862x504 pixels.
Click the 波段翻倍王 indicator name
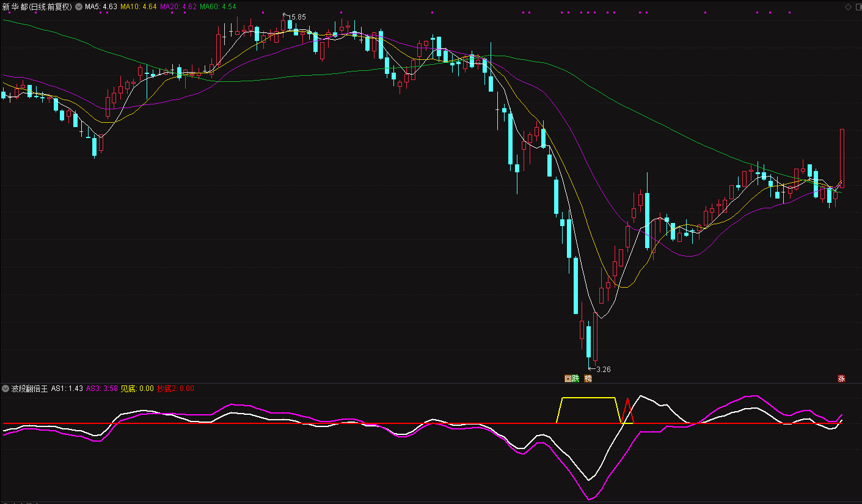pyautogui.click(x=29, y=388)
